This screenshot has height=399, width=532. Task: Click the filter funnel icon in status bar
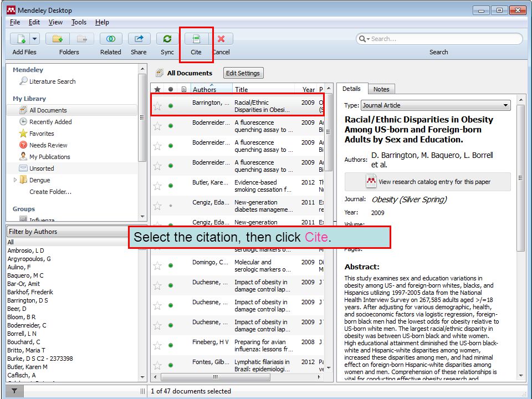pos(14,391)
